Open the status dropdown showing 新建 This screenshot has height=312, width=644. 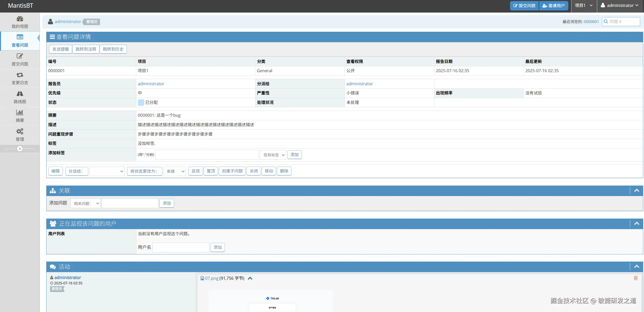pyautogui.click(x=175, y=171)
